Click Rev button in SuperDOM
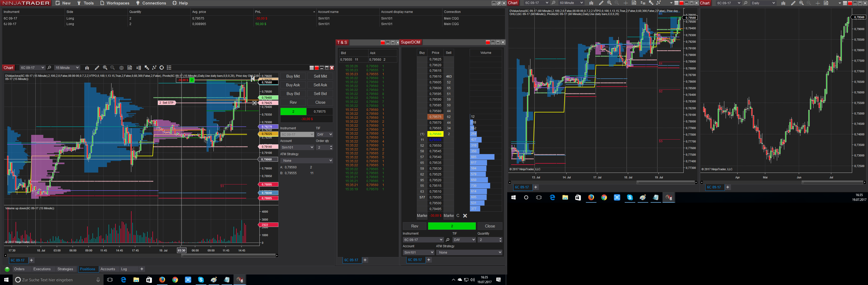The image size is (868, 285). tap(414, 226)
